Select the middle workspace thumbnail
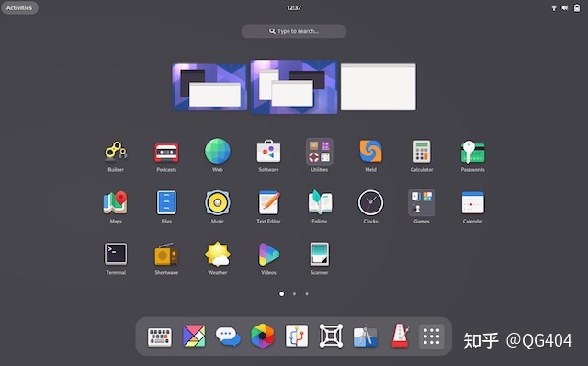 pyautogui.click(x=294, y=87)
